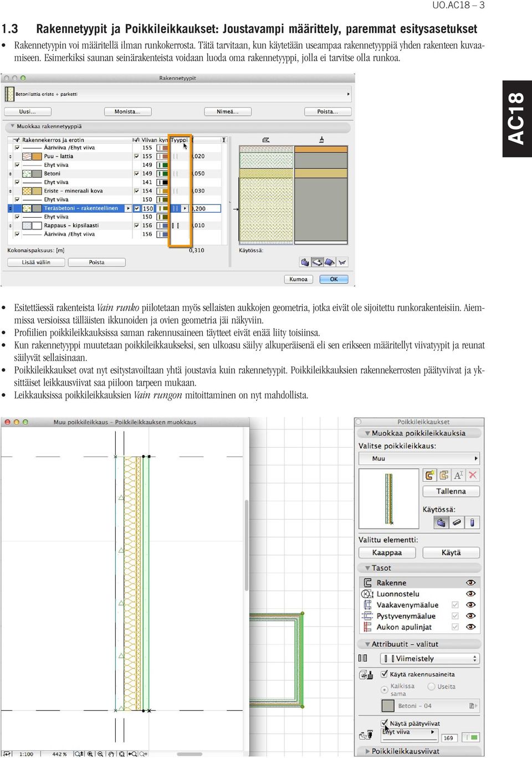532x758 pixels.
Task: Click the Nimeä... button
Action: pyautogui.click(x=228, y=111)
